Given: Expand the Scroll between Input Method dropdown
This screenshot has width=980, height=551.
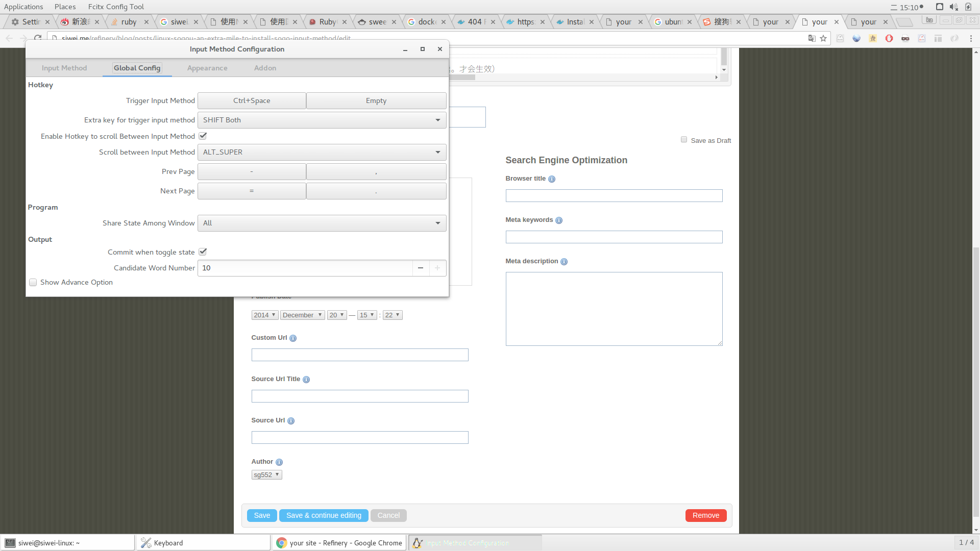Looking at the screenshot, I should point(437,152).
